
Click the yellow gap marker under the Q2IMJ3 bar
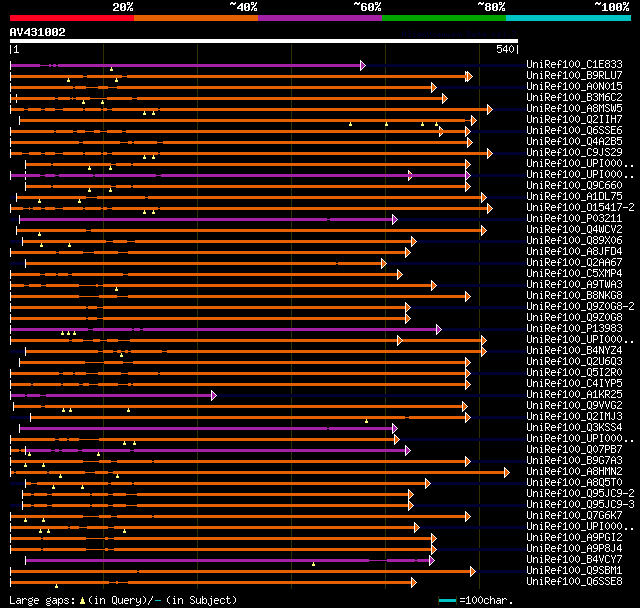point(367,421)
